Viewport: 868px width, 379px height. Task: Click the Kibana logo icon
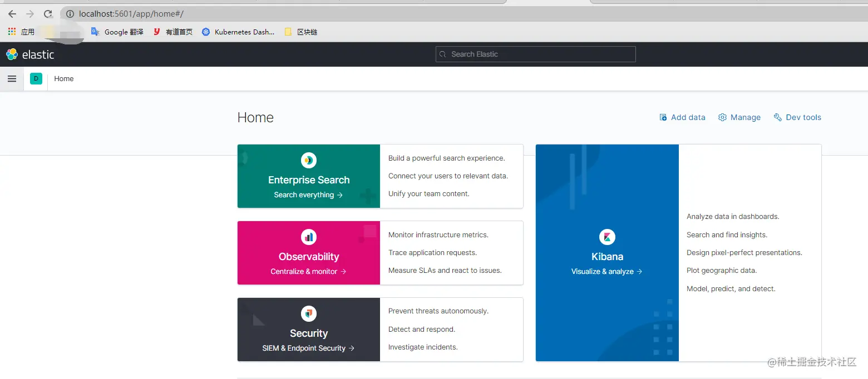tap(607, 237)
